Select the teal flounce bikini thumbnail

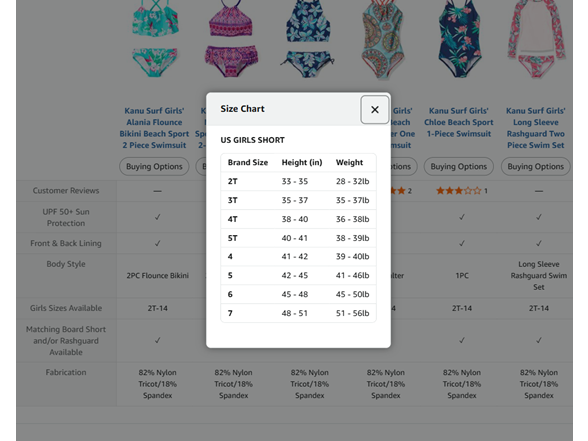pyautogui.click(x=155, y=39)
